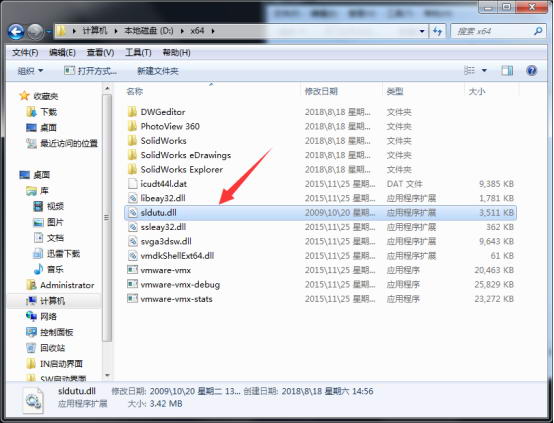This screenshot has width=554, height=423.
Task: Open the 工具(T) menu
Action: 138,53
